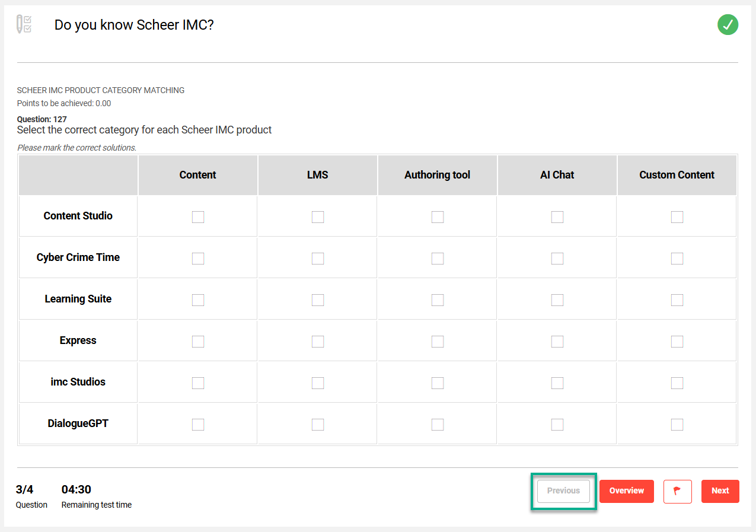Tick DialogueGPT under AI Chat
The width and height of the screenshot is (756, 532).
pos(557,425)
